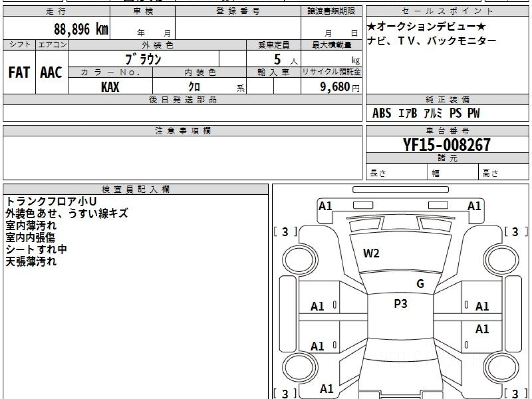The width and height of the screenshot is (532, 399).
Task: Select the PW equipment entry
Action: coord(473,113)
